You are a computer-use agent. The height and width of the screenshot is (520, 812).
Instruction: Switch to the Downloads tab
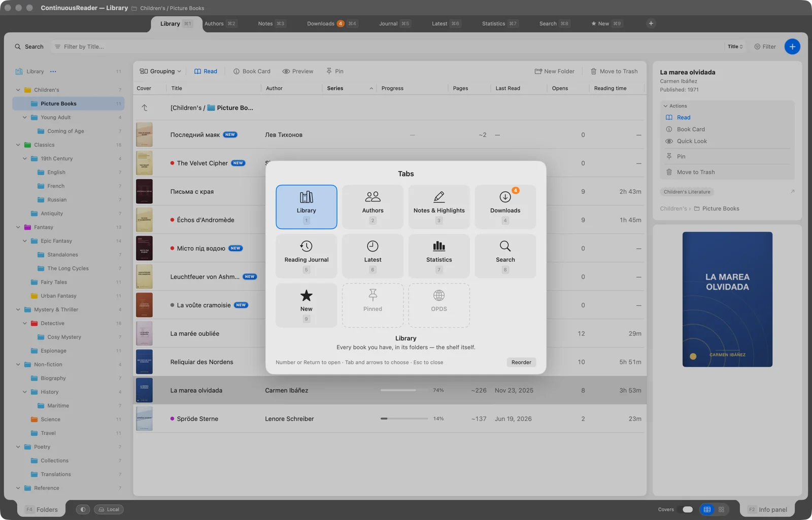point(332,23)
